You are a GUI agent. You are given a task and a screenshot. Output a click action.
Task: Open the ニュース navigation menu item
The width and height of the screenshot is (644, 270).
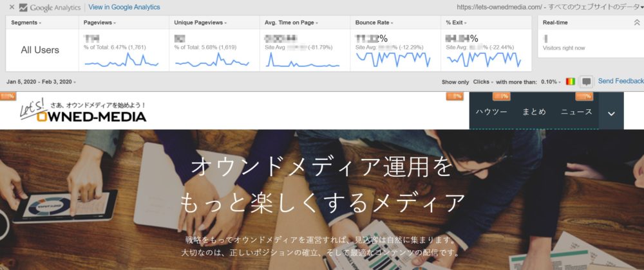tap(576, 112)
